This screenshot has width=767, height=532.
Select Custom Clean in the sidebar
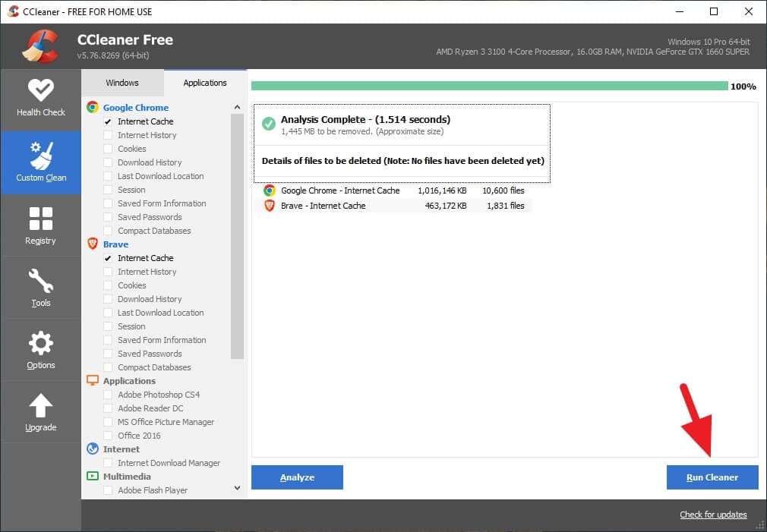[41, 162]
